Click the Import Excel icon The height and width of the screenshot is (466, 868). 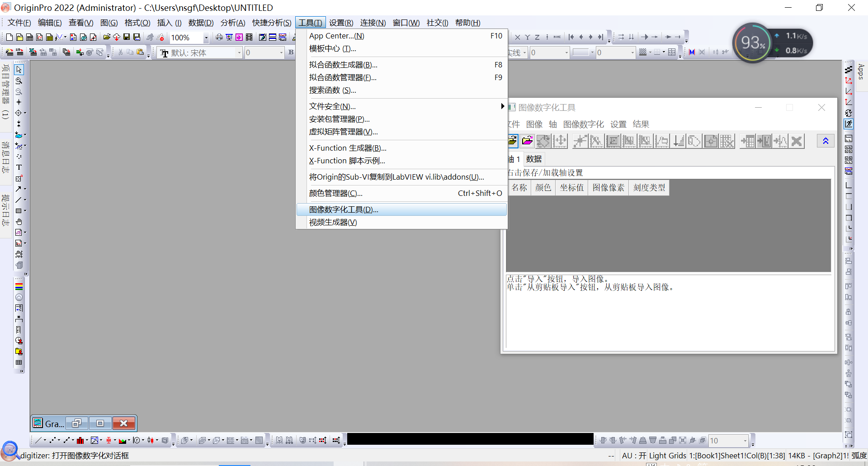33,52
